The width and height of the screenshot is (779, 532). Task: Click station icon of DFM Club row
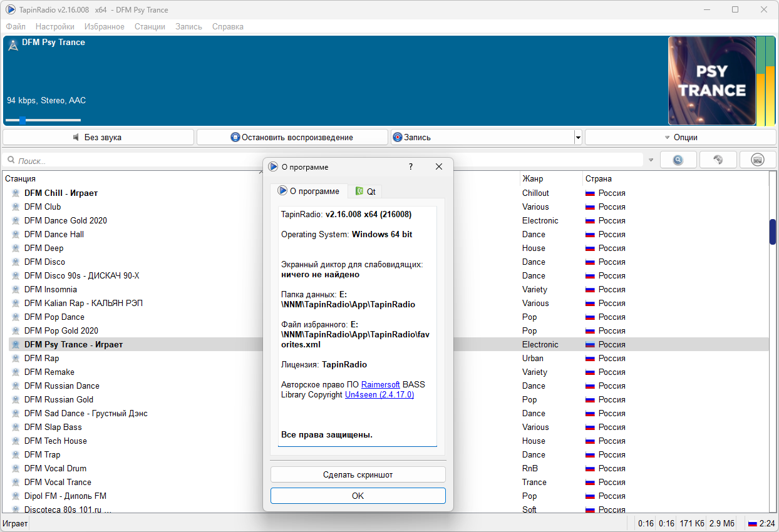pos(16,207)
